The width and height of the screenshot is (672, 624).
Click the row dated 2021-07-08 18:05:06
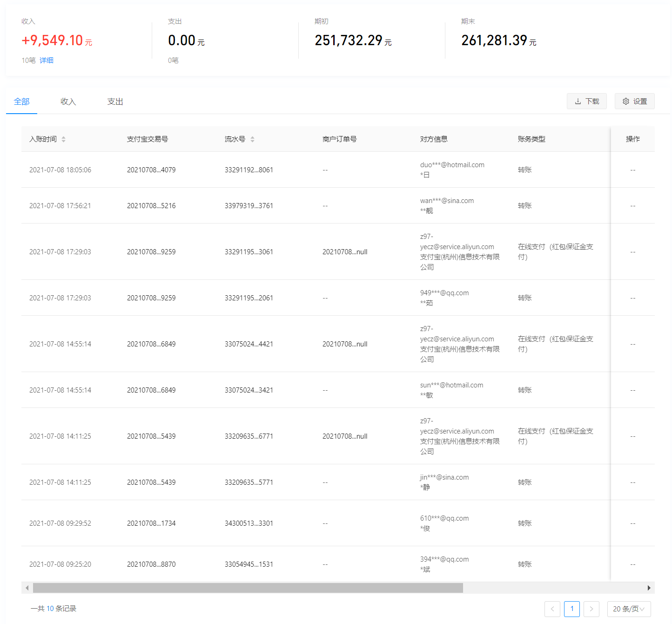[60, 170]
